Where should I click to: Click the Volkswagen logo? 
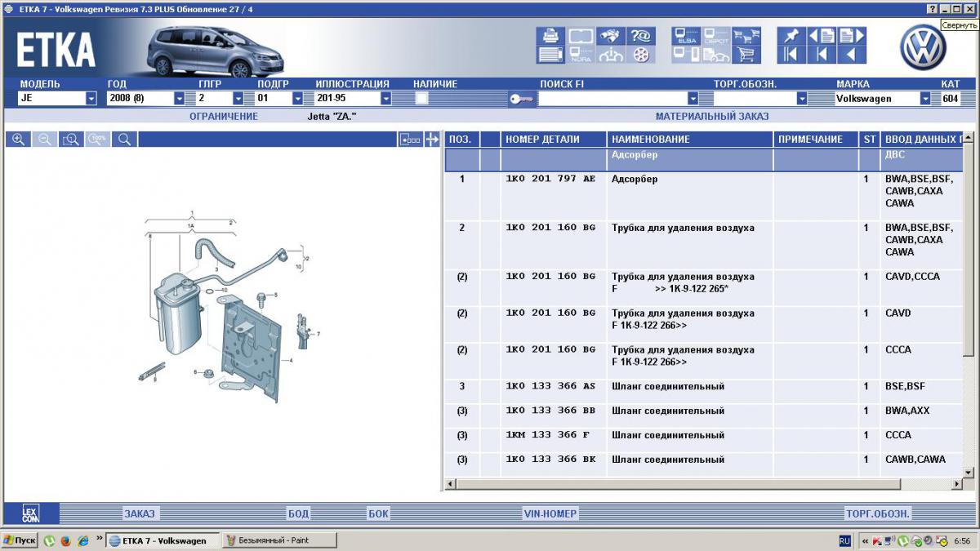(x=923, y=47)
